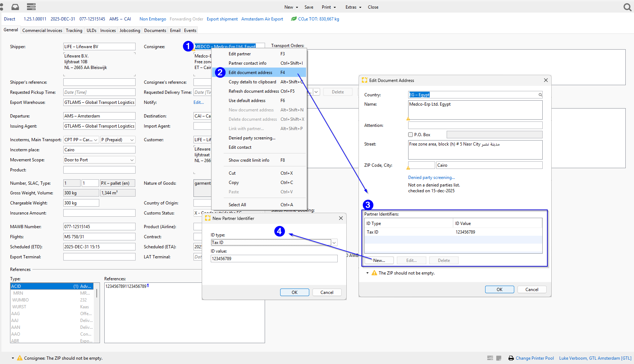The height and width of the screenshot is (364, 634).
Task: Switch to the Jobcosting tab
Action: point(130,31)
